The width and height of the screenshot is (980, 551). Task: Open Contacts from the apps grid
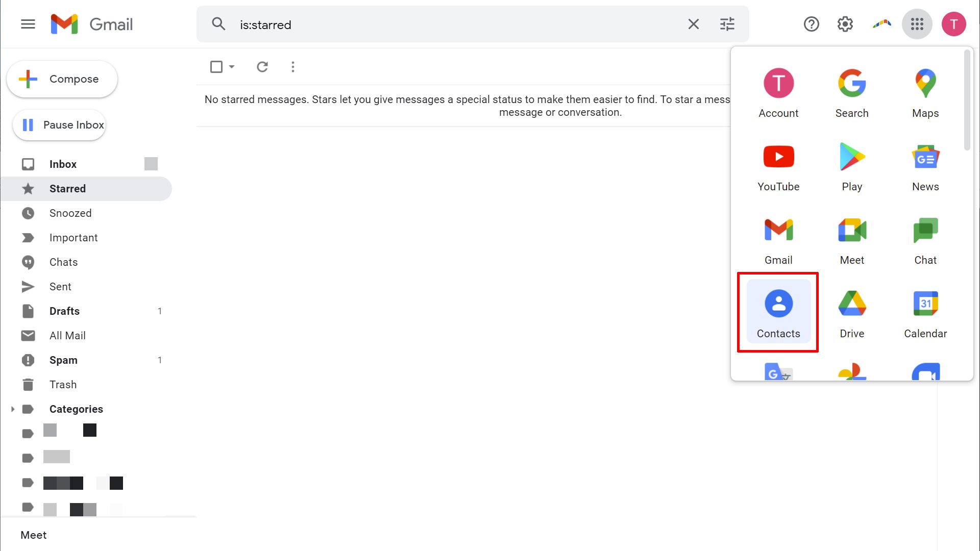pyautogui.click(x=778, y=312)
